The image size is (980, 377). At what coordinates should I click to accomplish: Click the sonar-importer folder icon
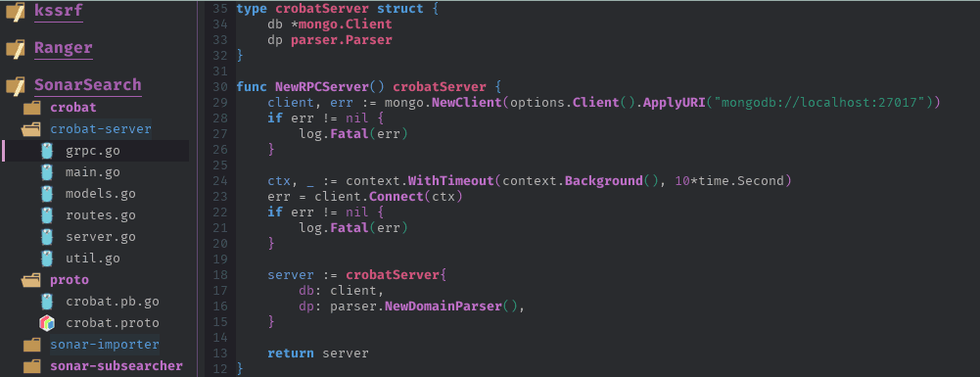32,345
